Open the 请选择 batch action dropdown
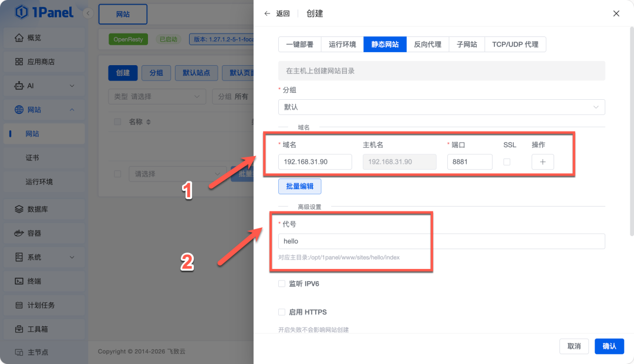 coord(177,174)
